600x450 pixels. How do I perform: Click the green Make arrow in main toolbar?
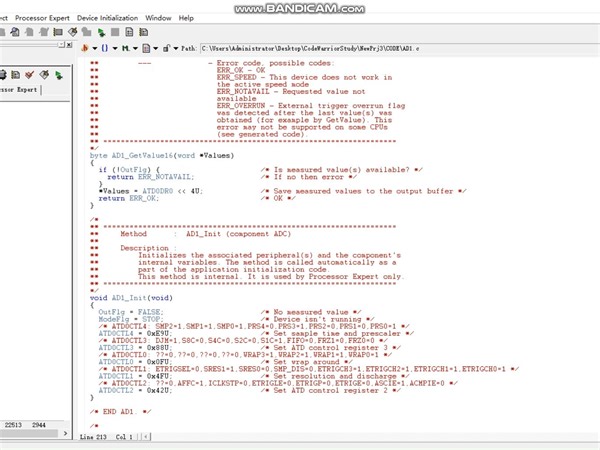[x=101, y=33]
